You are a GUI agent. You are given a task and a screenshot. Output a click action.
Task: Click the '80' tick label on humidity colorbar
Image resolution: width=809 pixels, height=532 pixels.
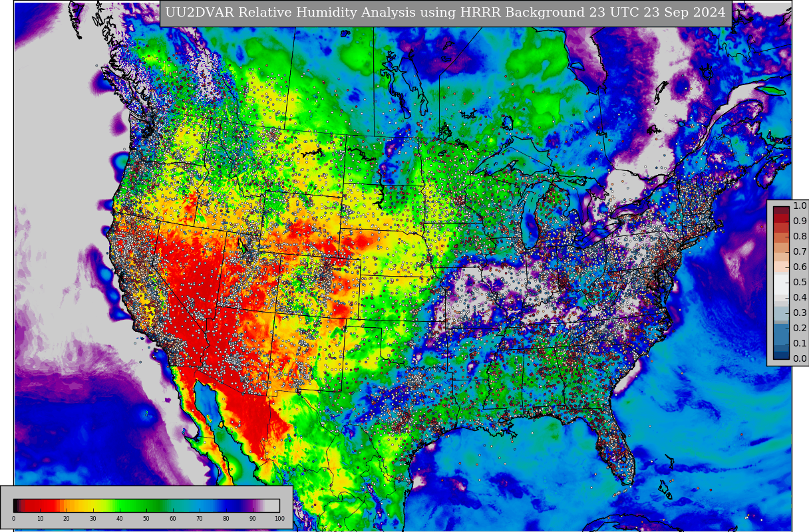(x=226, y=519)
